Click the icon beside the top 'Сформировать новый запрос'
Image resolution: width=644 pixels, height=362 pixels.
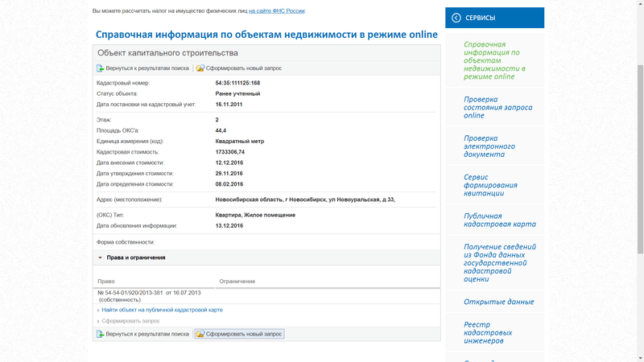200,68
